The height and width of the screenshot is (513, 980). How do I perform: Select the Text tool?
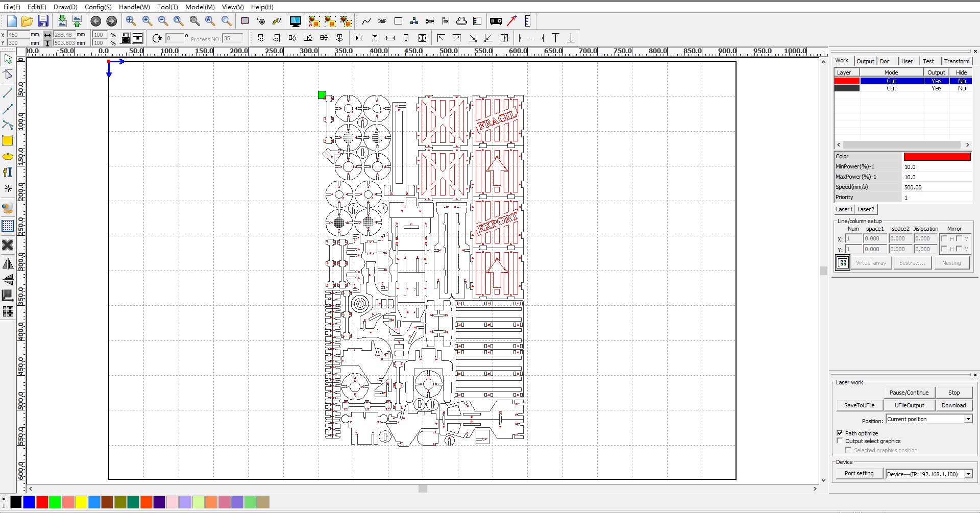pos(8,172)
